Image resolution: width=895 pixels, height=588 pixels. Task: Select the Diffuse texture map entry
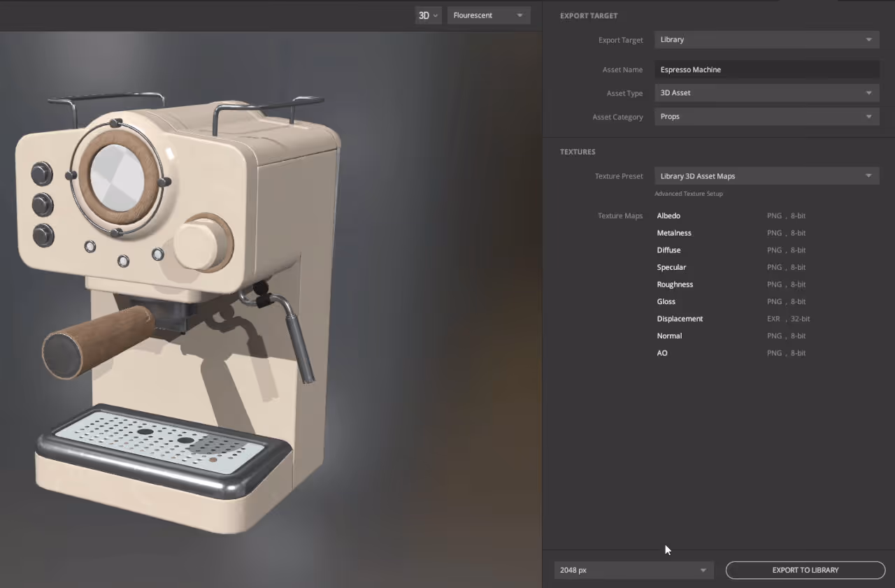(668, 250)
